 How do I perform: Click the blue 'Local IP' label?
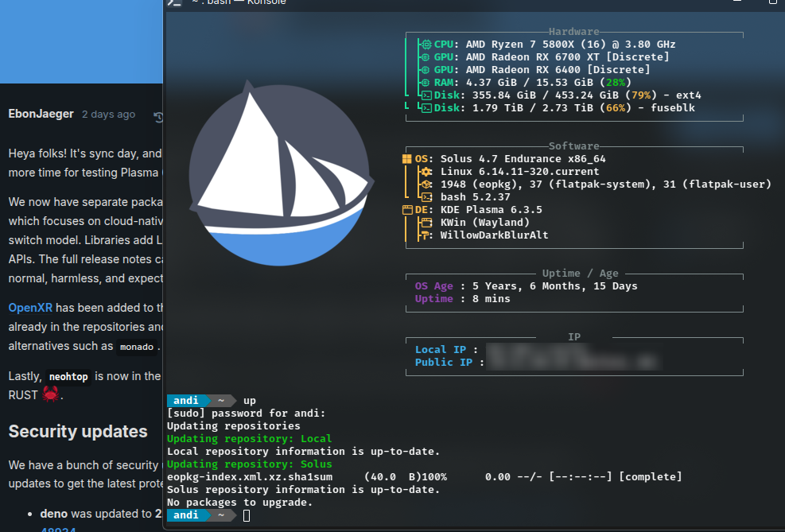click(x=441, y=349)
